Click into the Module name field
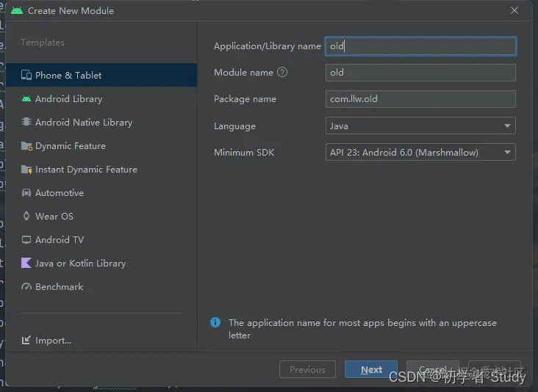 (420, 72)
